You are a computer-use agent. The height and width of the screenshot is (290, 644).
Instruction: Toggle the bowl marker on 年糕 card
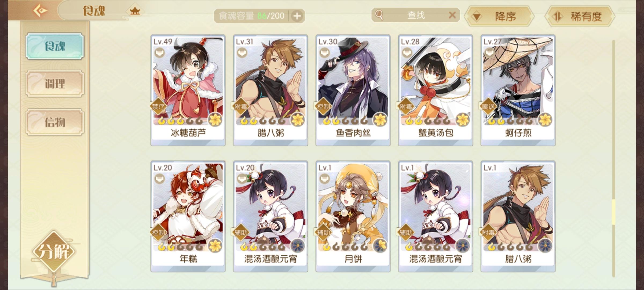click(x=159, y=178)
